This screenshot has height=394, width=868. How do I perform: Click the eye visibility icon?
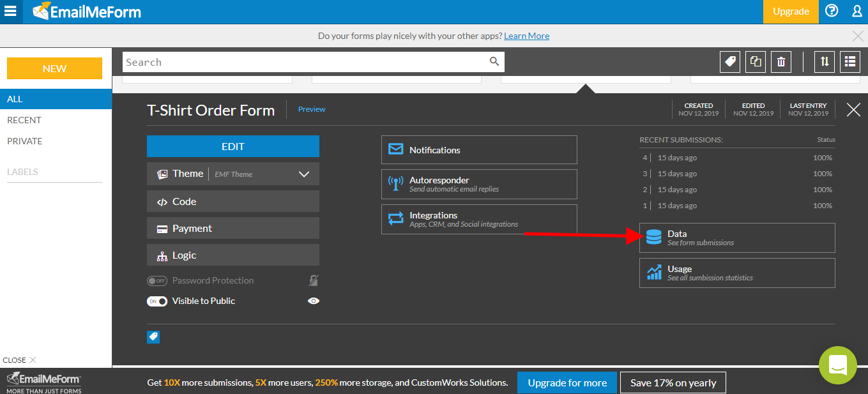point(314,301)
